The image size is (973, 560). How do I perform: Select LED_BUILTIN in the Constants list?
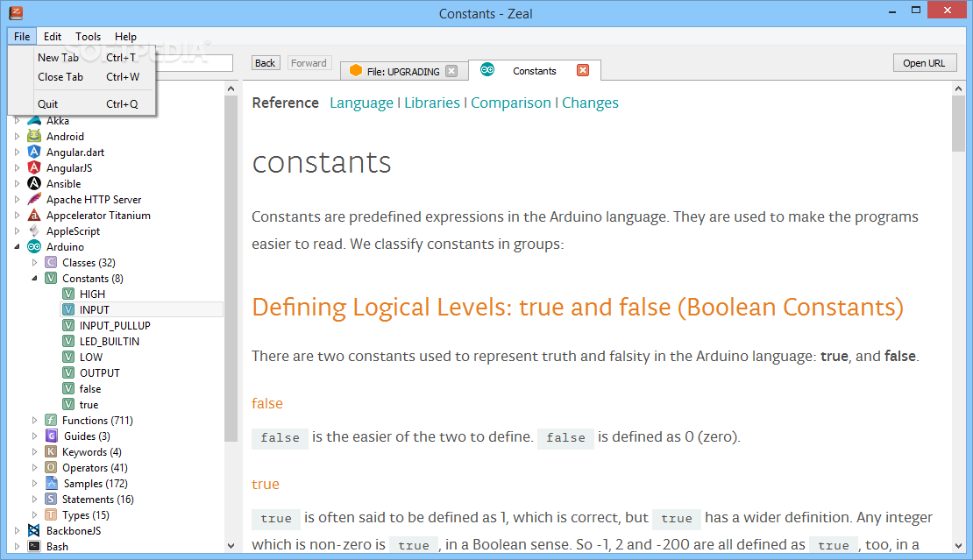coord(110,342)
